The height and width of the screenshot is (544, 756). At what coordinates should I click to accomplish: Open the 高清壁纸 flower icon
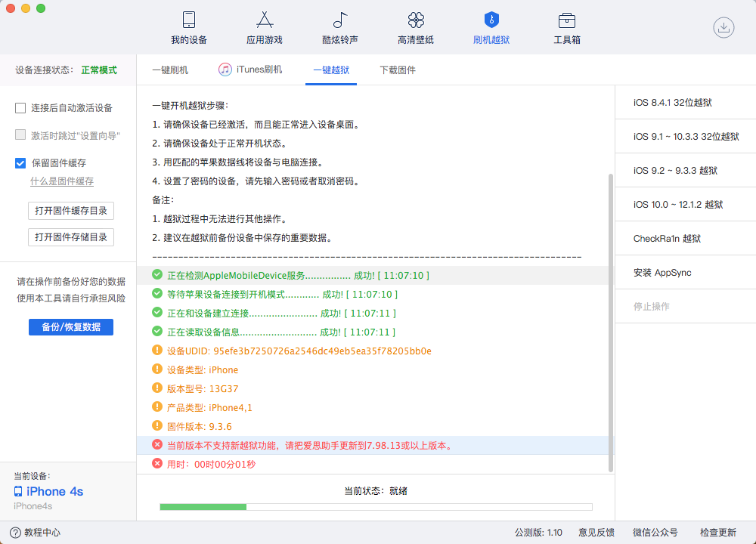point(416,20)
